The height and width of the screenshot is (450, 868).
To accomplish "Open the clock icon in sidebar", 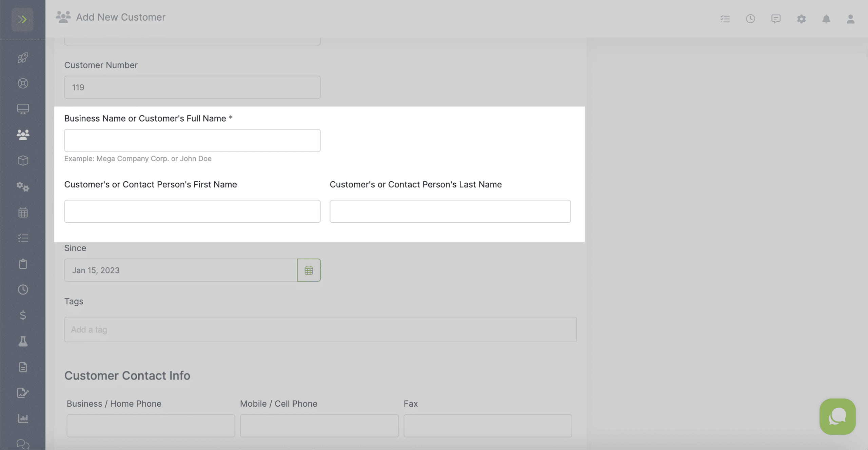I will (23, 289).
